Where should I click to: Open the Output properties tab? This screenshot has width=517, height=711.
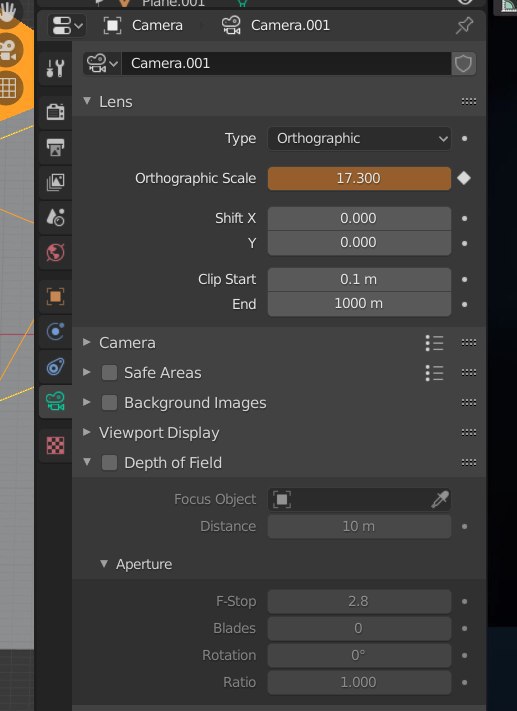[x=55, y=147]
